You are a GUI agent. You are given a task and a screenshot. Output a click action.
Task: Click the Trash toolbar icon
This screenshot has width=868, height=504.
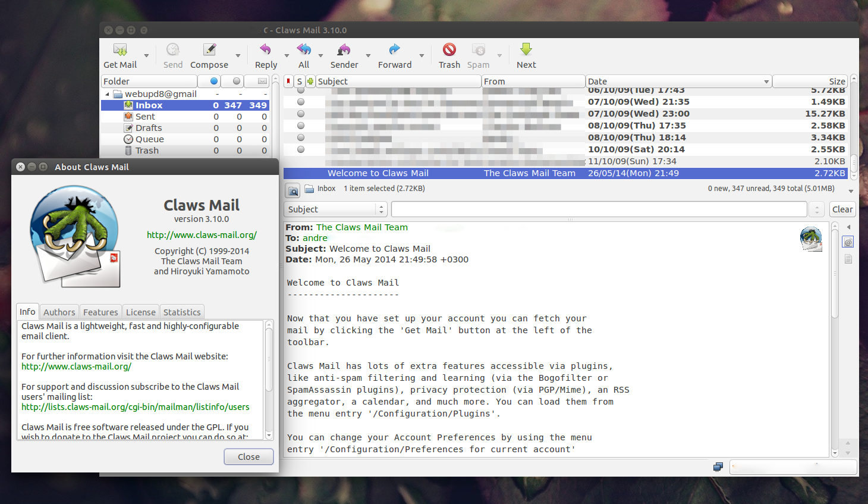(x=449, y=49)
